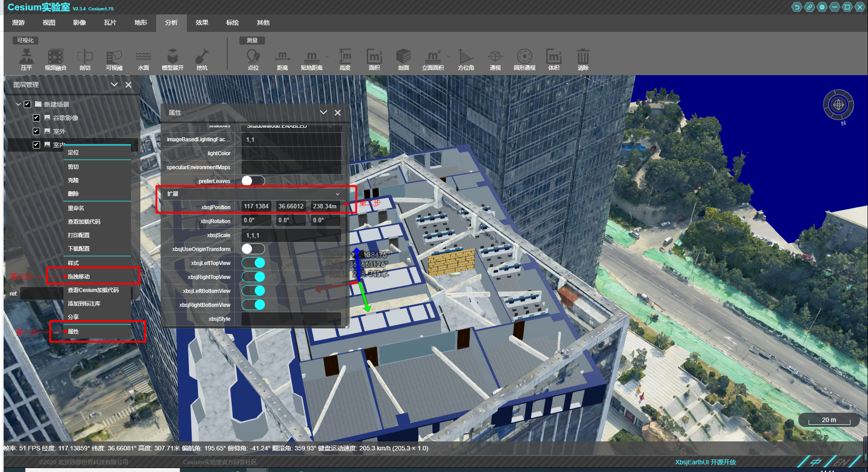Collapse the 扩展 section chevron
The width and height of the screenshot is (868, 472).
[x=337, y=194]
